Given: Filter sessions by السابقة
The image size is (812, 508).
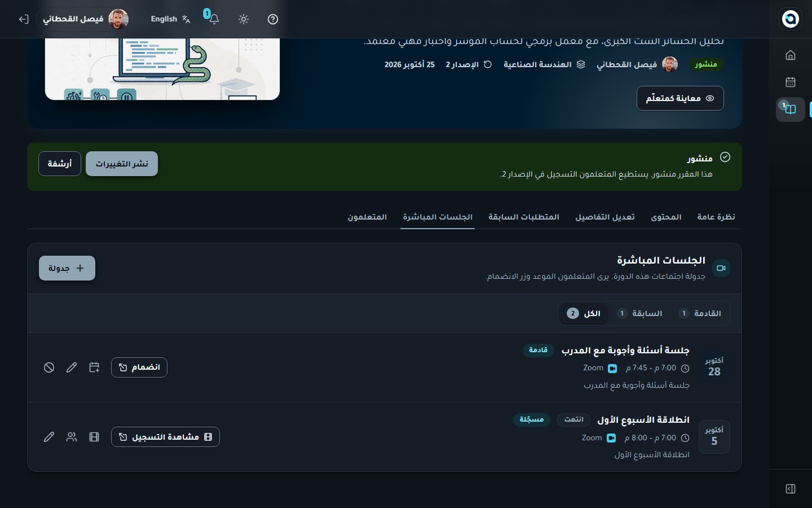Looking at the screenshot, I should pyautogui.click(x=639, y=313).
